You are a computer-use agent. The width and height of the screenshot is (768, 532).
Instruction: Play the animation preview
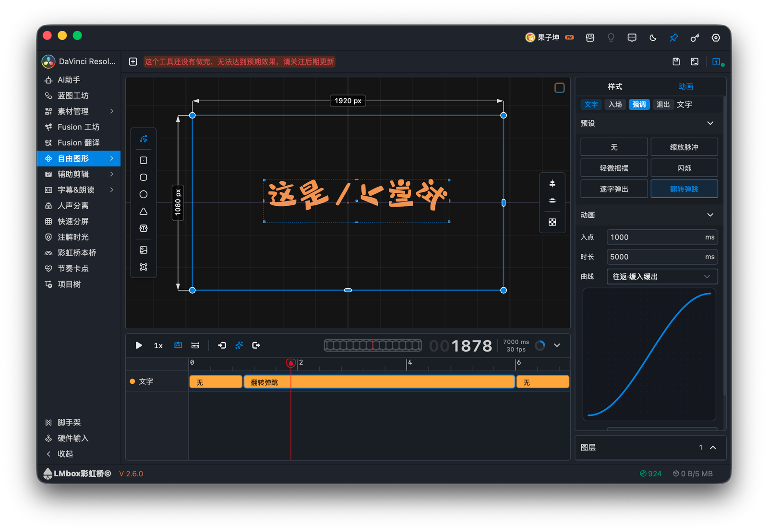pos(139,345)
